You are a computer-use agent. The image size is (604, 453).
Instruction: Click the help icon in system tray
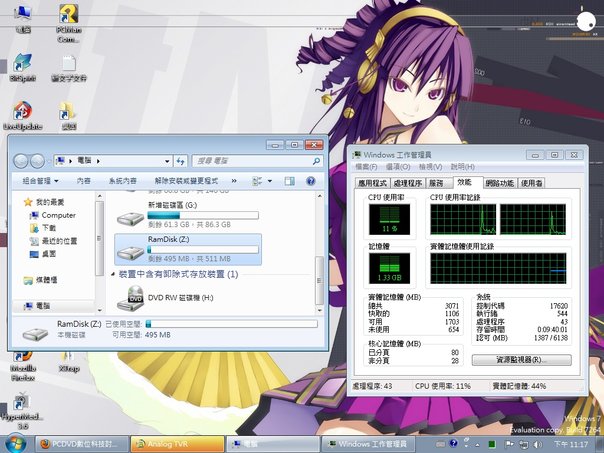point(453,444)
